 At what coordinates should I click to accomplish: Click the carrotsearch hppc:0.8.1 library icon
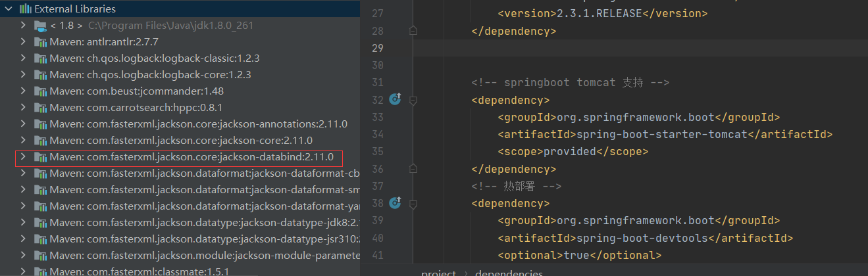point(40,108)
